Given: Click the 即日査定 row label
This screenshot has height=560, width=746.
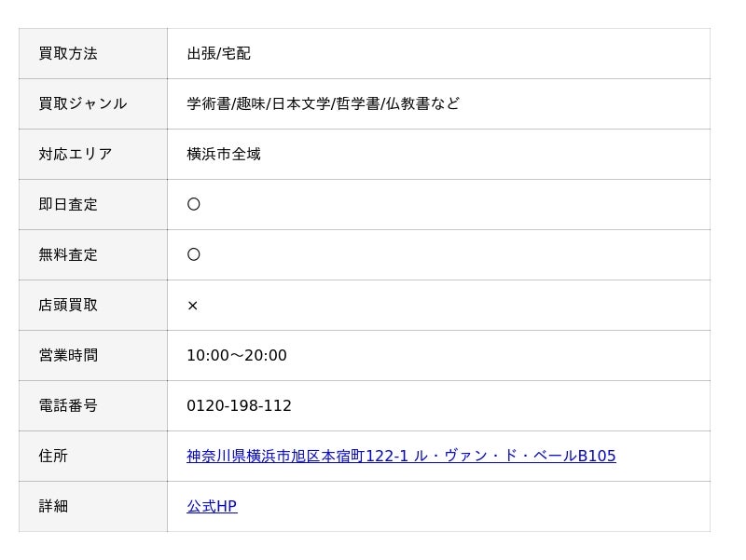Looking at the screenshot, I should [68, 204].
